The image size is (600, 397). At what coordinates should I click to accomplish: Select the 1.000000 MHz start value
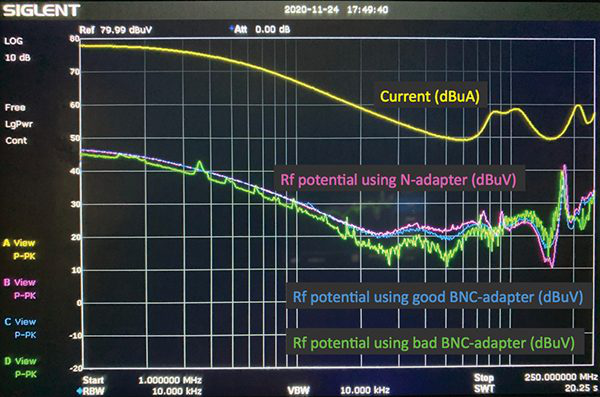[x=170, y=380]
